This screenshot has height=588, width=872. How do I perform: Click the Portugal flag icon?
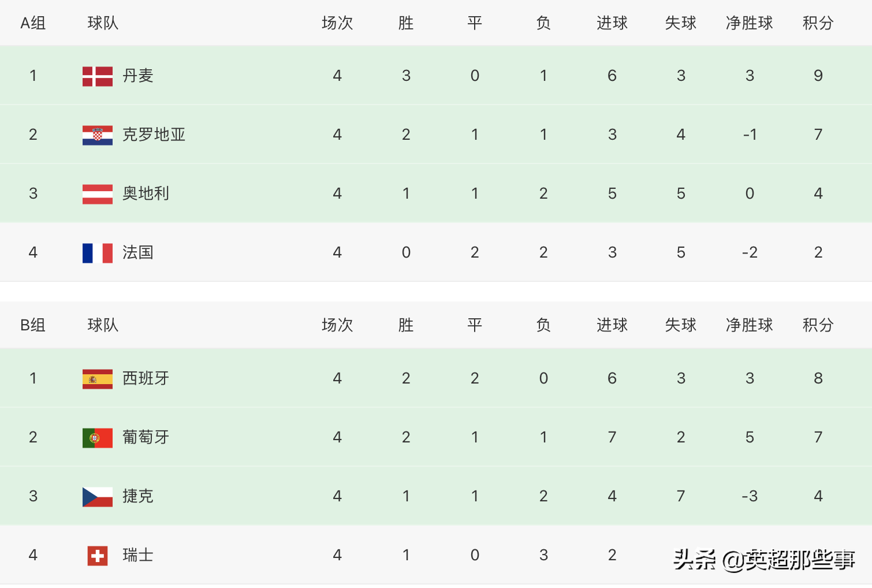point(97,438)
